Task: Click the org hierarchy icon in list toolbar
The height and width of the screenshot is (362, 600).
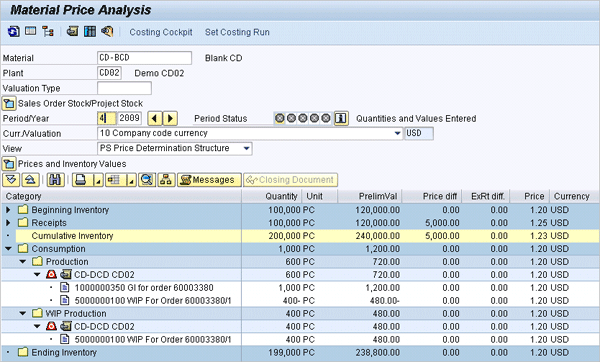Action: 166,179
